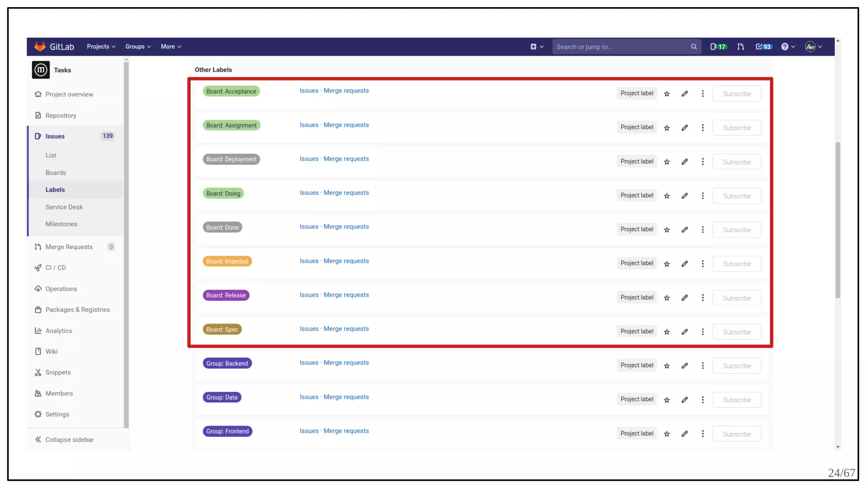The height and width of the screenshot is (488, 868).
Task: Focus the Search or jump to field
Action: (x=622, y=47)
